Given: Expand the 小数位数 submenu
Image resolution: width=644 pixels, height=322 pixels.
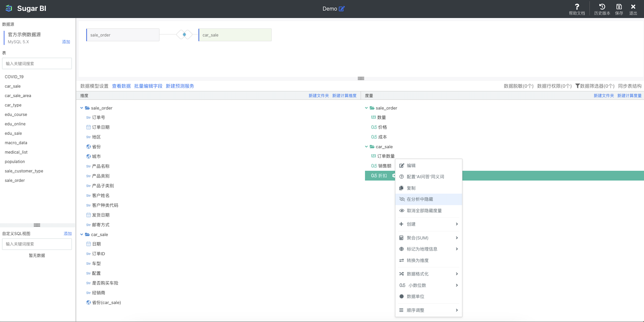Looking at the screenshot, I should pyautogui.click(x=429, y=285).
